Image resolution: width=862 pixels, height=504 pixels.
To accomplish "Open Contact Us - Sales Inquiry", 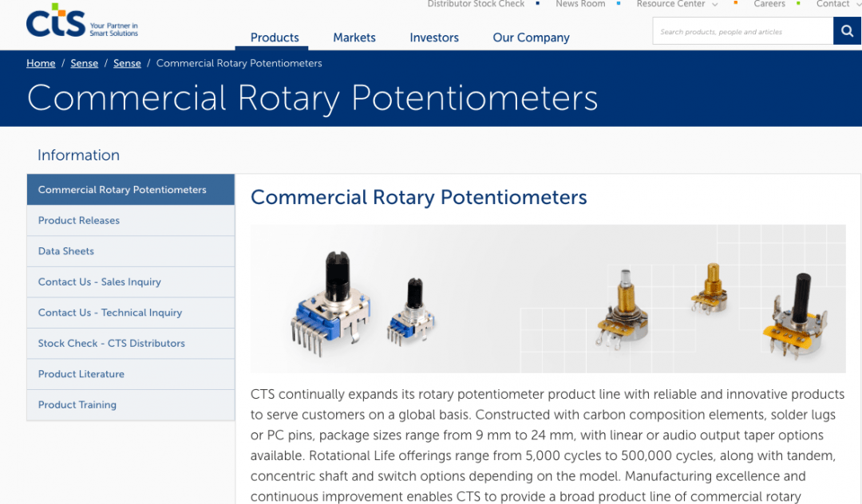I will 131,282.
